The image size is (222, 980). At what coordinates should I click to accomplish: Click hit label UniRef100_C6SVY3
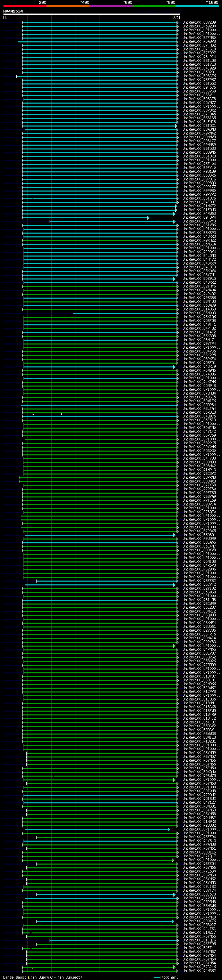tap(199, 221)
